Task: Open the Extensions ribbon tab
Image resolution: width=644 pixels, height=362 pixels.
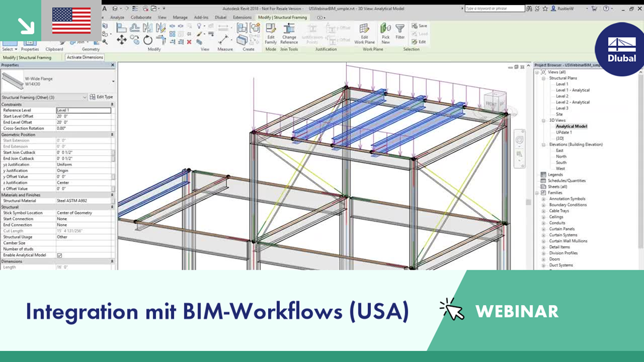Action: (242, 17)
